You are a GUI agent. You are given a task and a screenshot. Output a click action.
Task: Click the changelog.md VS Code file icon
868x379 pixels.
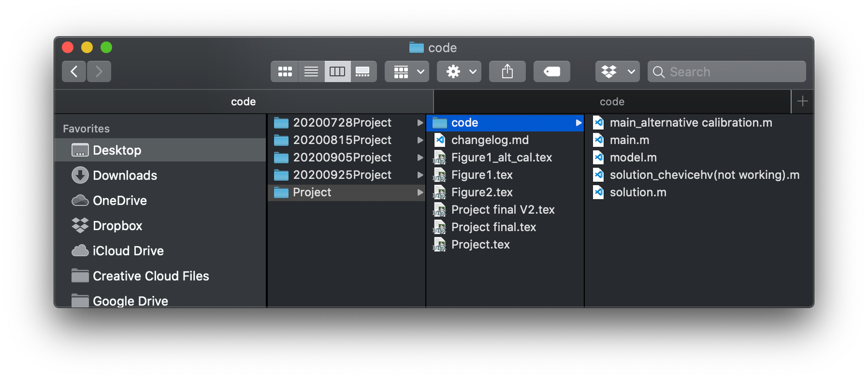[x=439, y=140]
